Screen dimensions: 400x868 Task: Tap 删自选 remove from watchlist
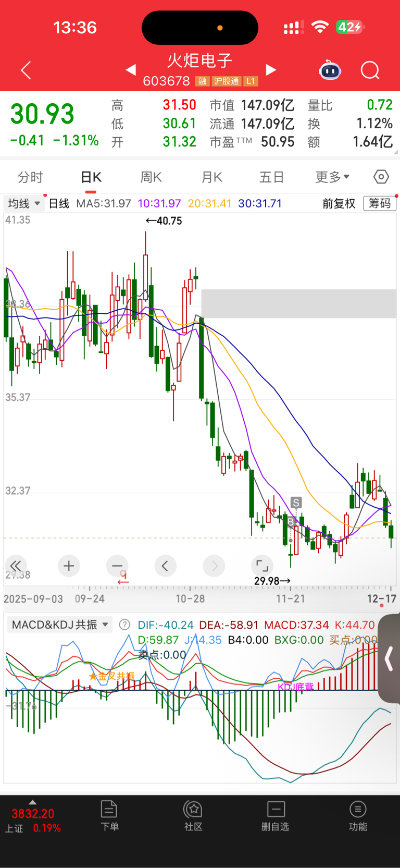(275, 816)
